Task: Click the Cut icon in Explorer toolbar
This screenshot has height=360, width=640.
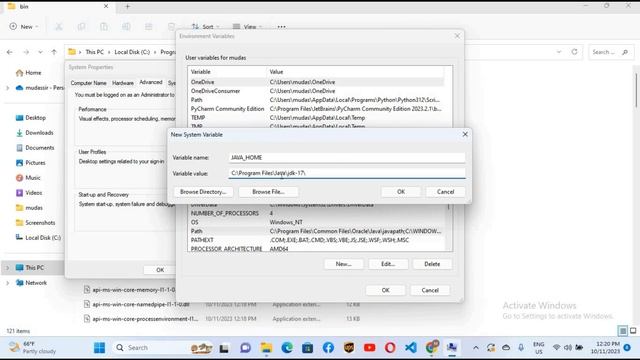Action: 59,27
